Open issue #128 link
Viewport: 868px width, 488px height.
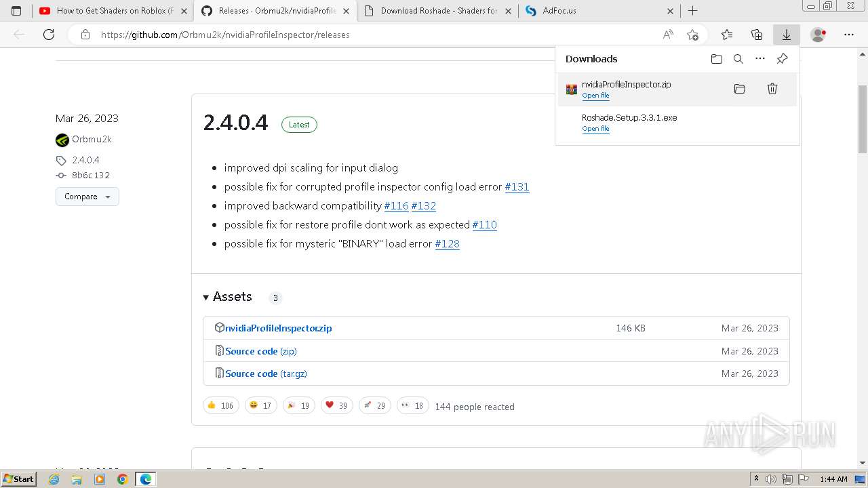pos(447,244)
